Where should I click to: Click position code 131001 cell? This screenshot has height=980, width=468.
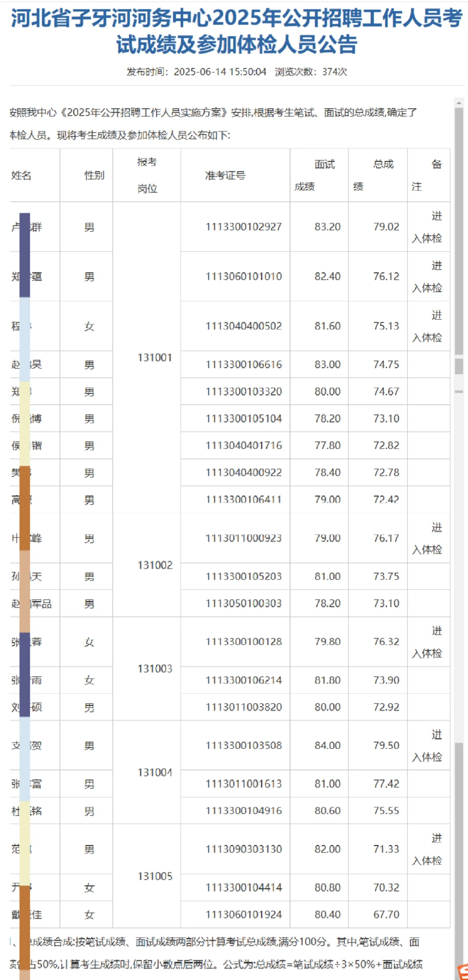pyautogui.click(x=155, y=358)
